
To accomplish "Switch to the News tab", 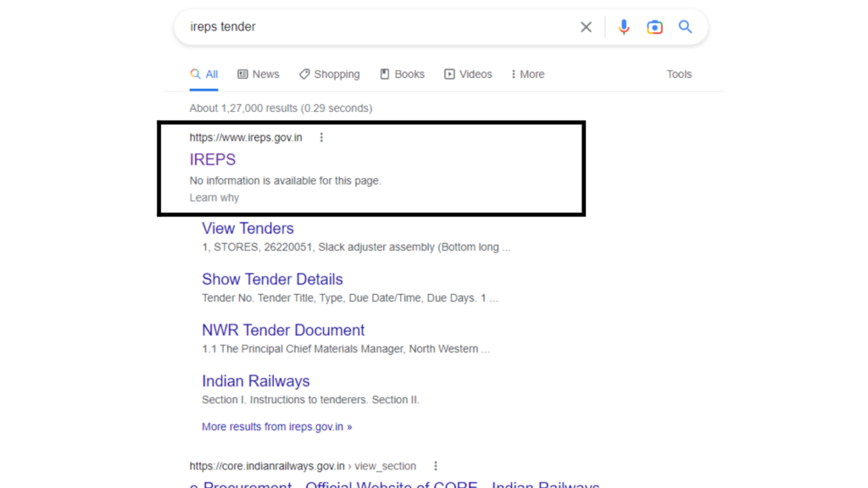I will pos(258,75).
